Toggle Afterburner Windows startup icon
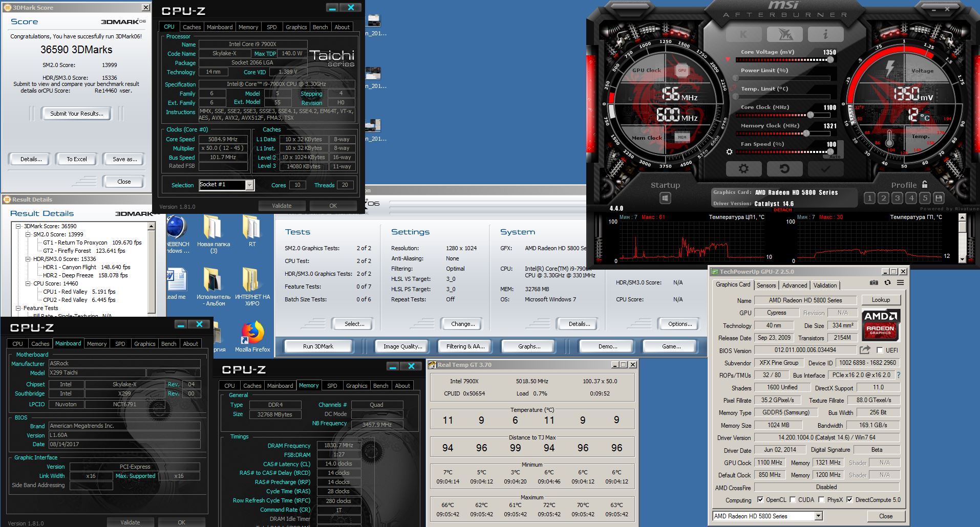980x527 pixels. (x=665, y=197)
